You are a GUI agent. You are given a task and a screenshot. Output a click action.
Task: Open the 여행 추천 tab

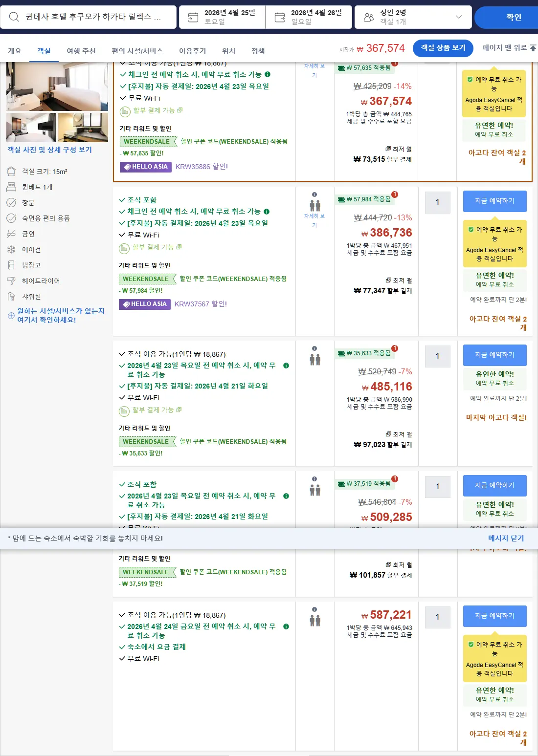click(x=81, y=51)
